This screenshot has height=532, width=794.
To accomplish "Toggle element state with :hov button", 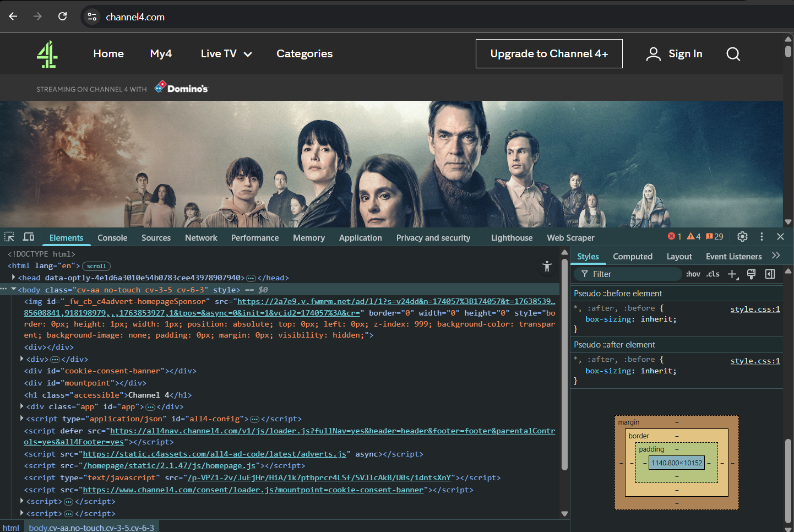I will coord(693,274).
